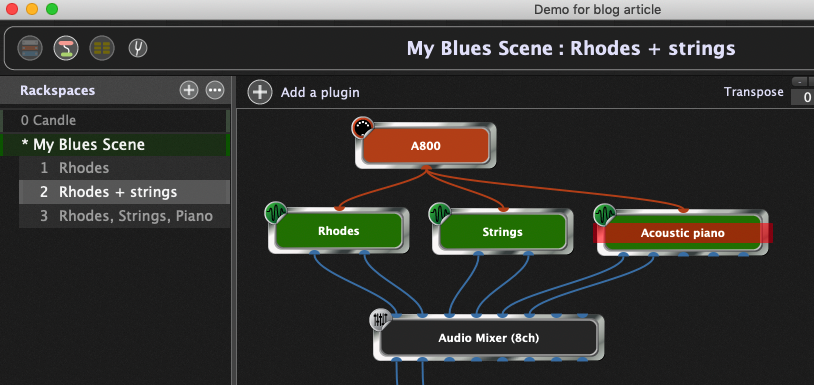The height and width of the screenshot is (385, 814).
Task: Click the Add a plugin plus icon
Action: (260, 92)
